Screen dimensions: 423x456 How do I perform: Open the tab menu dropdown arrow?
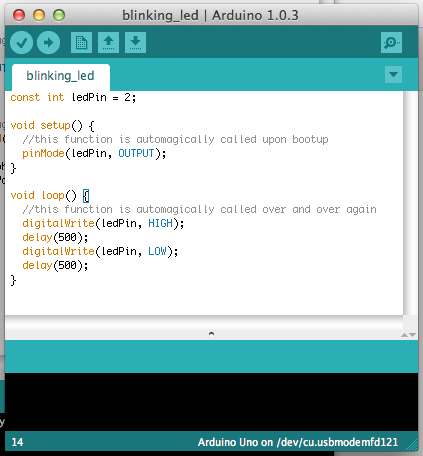pos(393,74)
